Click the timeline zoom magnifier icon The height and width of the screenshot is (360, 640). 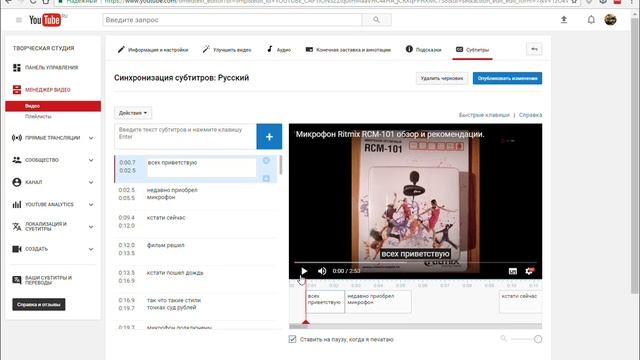(503, 338)
